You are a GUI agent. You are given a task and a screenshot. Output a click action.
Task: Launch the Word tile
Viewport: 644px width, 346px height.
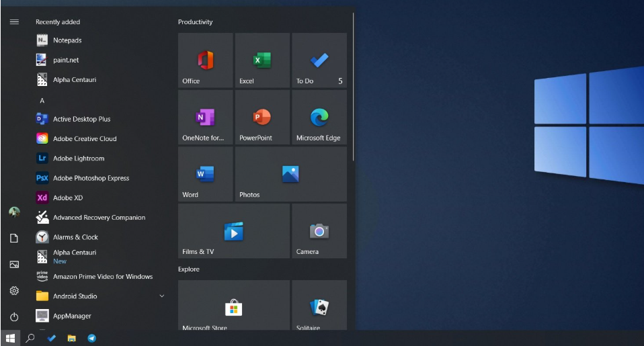click(x=205, y=174)
